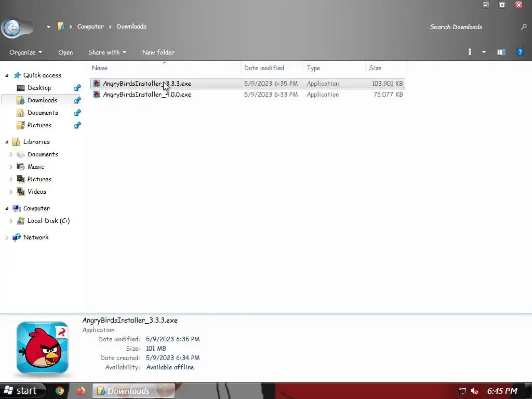Click Angry Birds preview thumbnail in details pane
This screenshot has width=532, height=399.
point(43,348)
